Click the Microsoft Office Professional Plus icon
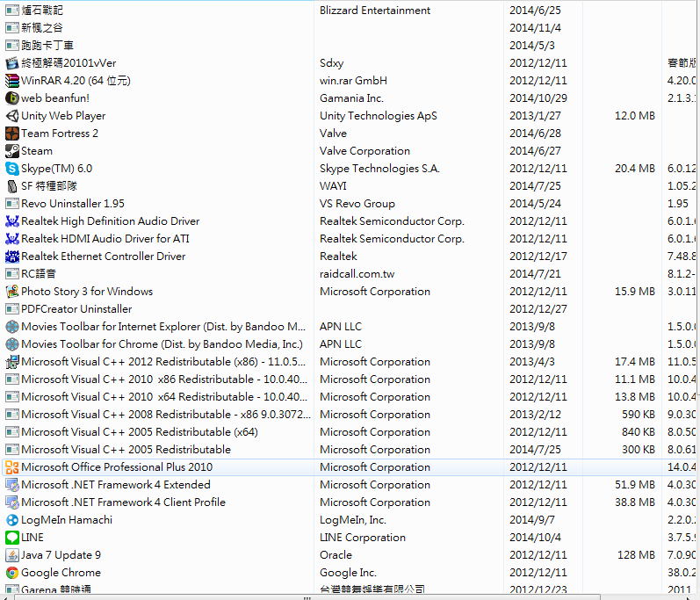 (12, 467)
